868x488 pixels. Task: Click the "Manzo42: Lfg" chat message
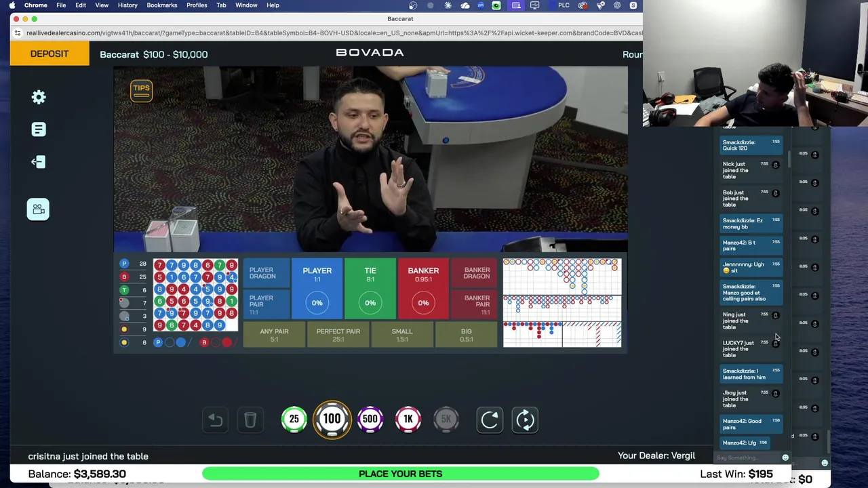[x=745, y=443]
